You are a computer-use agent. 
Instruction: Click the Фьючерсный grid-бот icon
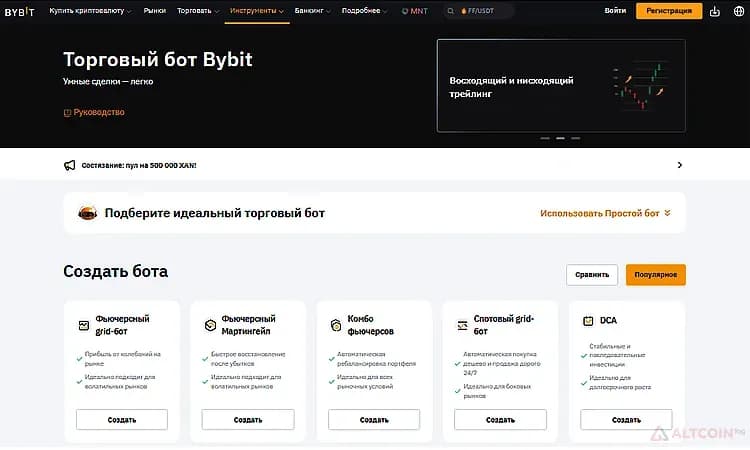click(84, 325)
